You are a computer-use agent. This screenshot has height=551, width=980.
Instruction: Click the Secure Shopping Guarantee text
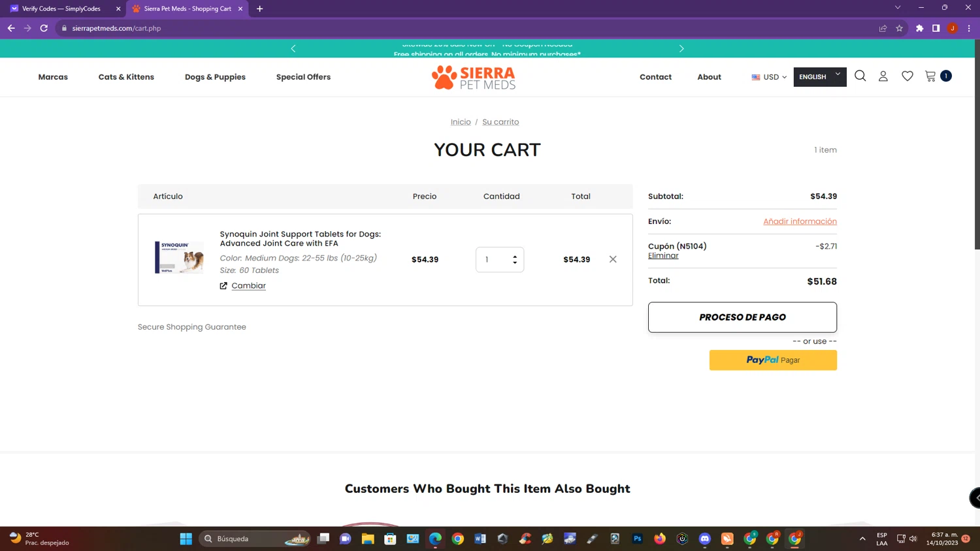coord(192,327)
